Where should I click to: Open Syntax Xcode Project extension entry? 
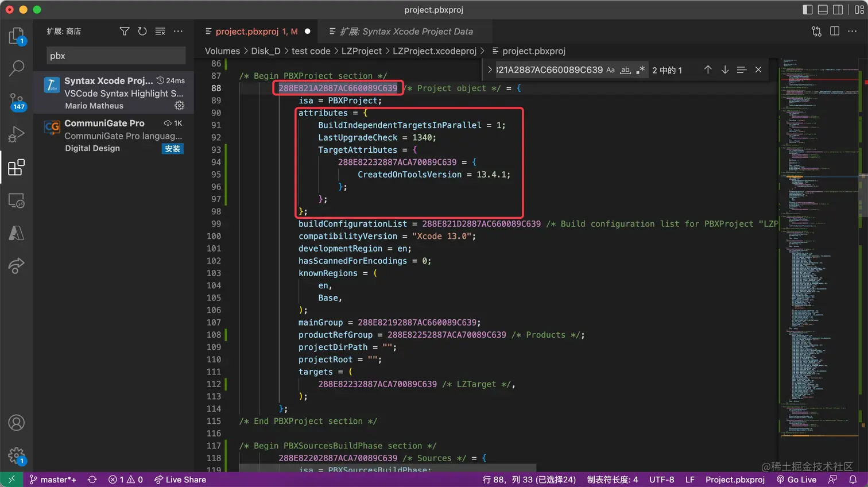114,93
